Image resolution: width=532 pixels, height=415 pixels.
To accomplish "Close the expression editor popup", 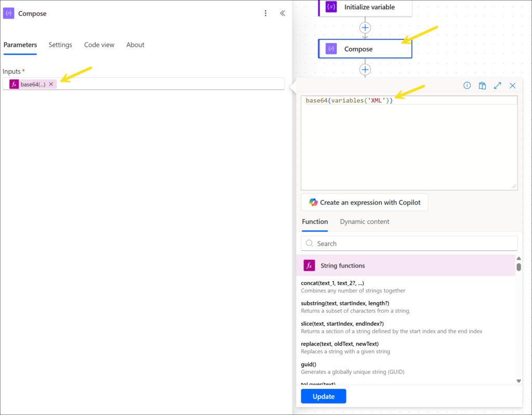I will click(512, 86).
